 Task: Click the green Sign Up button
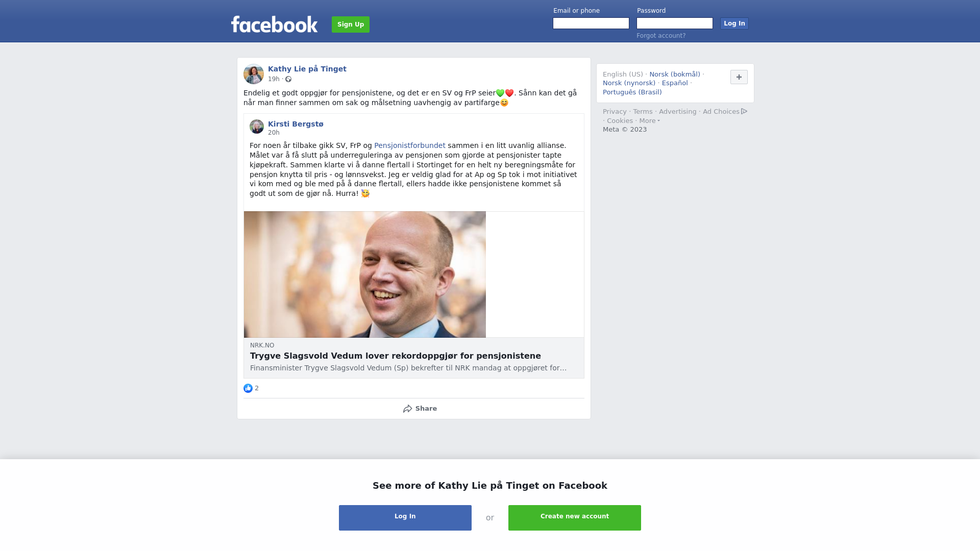tap(351, 24)
